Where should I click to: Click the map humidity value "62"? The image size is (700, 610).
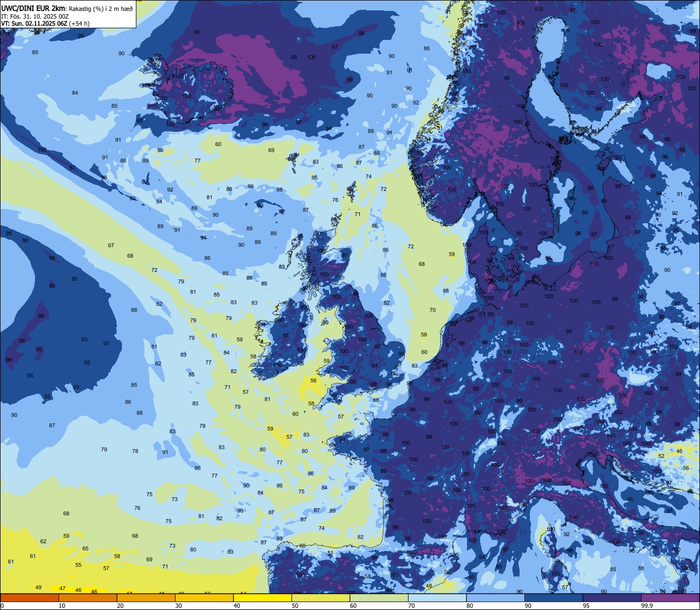43,542
